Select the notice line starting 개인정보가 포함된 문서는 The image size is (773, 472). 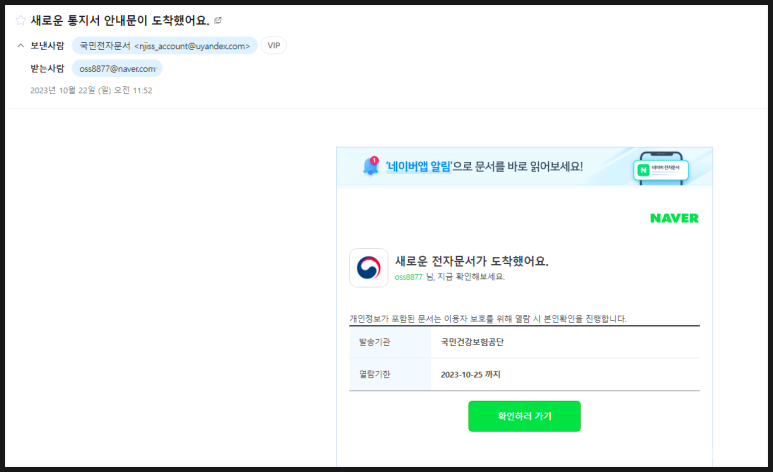click(x=488, y=319)
